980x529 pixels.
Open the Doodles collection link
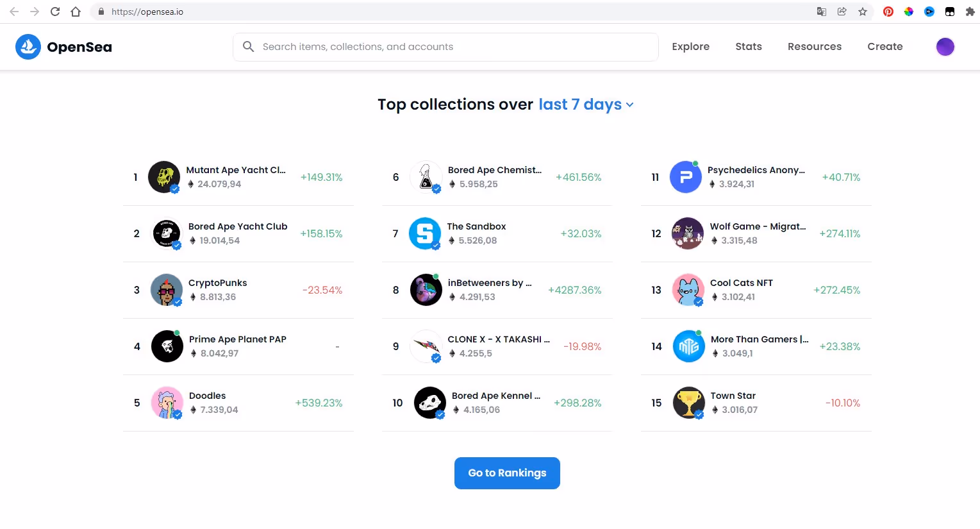click(207, 396)
